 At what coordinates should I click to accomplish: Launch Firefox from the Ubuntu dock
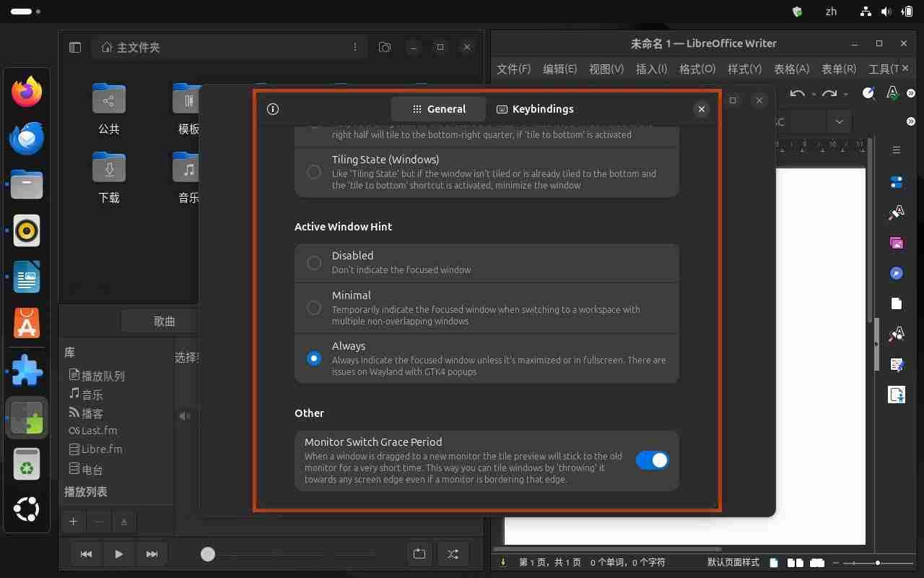(x=26, y=92)
